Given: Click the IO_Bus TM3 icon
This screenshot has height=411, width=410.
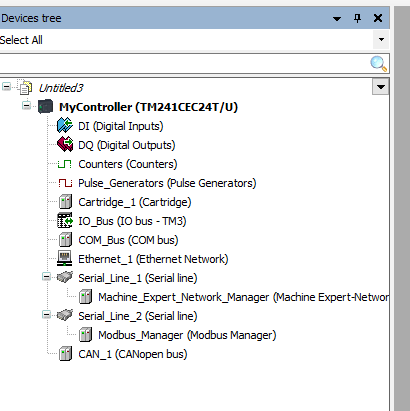Looking at the screenshot, I should (x=65, y=221).
